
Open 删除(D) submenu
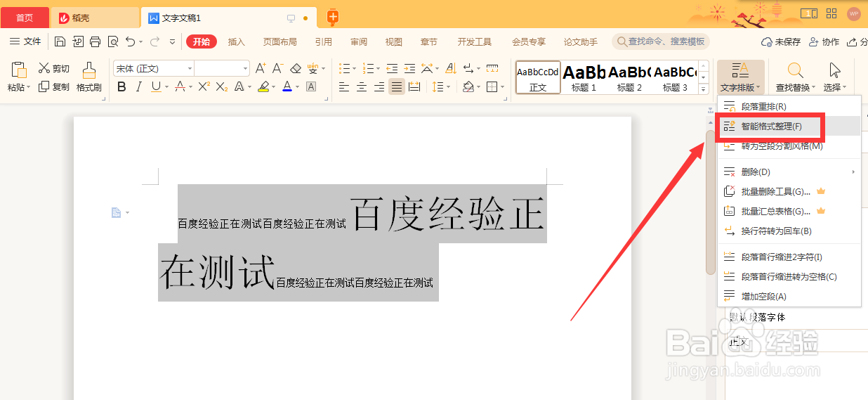point(789,172)
